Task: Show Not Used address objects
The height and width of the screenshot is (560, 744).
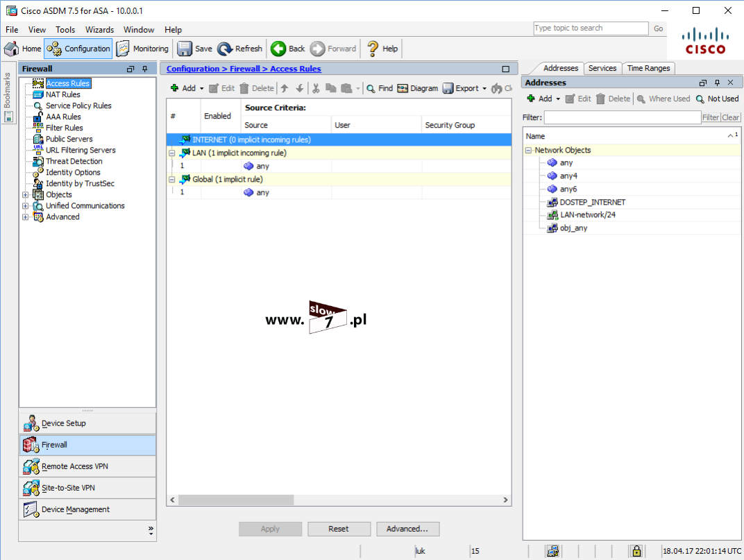Action: 718,99
